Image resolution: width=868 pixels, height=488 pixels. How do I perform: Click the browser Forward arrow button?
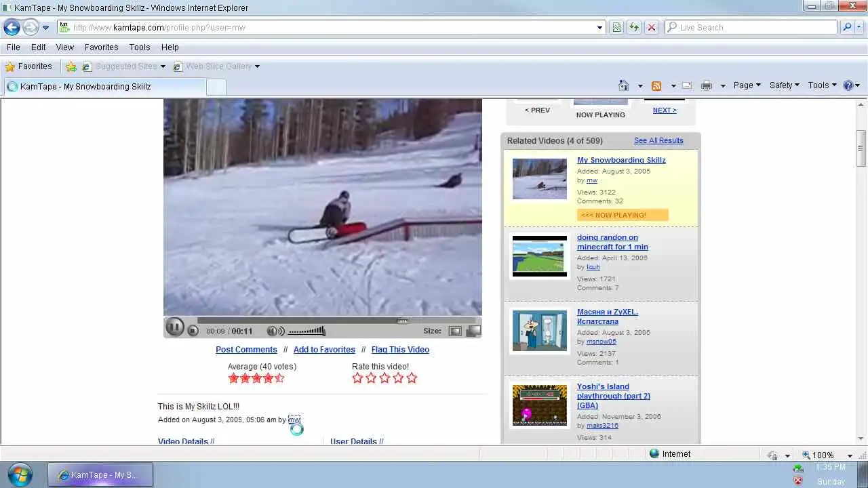tap(31, 28)
